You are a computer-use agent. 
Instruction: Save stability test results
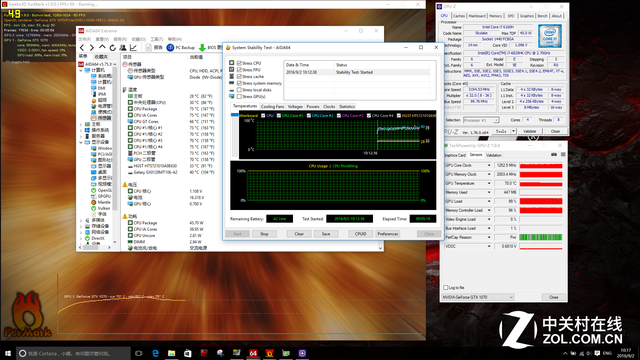pos(326,234)
